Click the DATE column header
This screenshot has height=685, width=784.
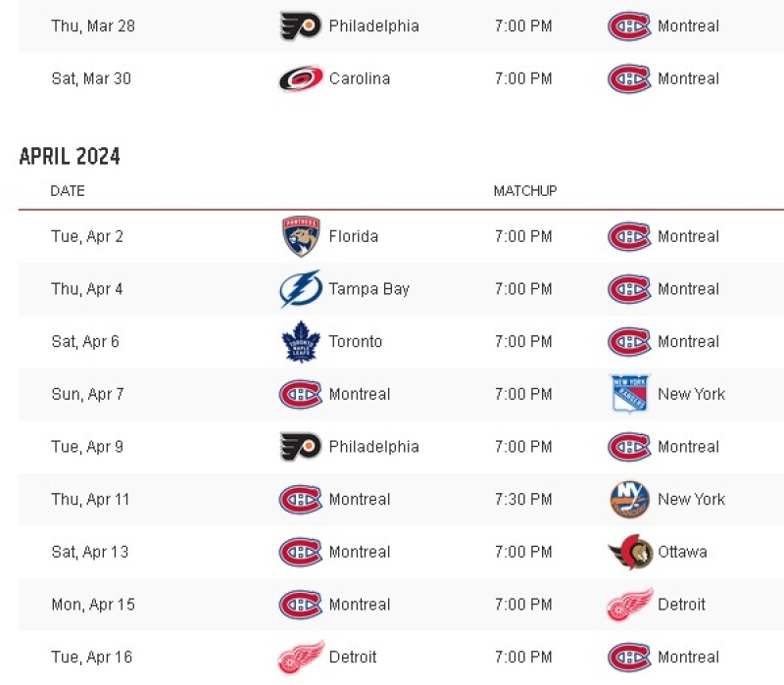68,191
